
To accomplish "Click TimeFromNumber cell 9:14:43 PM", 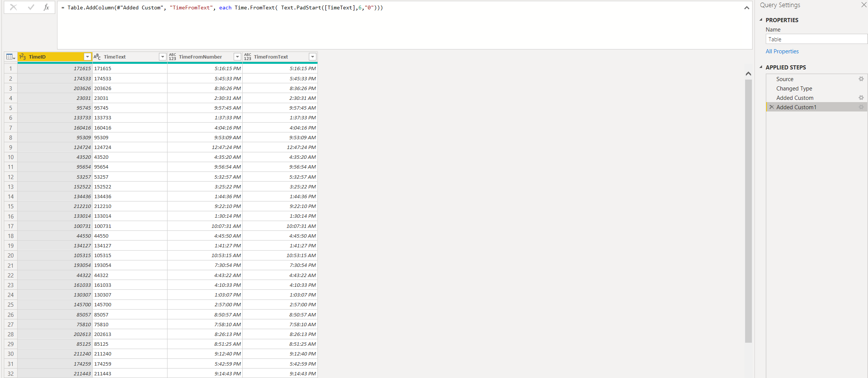I will (205, 373).
